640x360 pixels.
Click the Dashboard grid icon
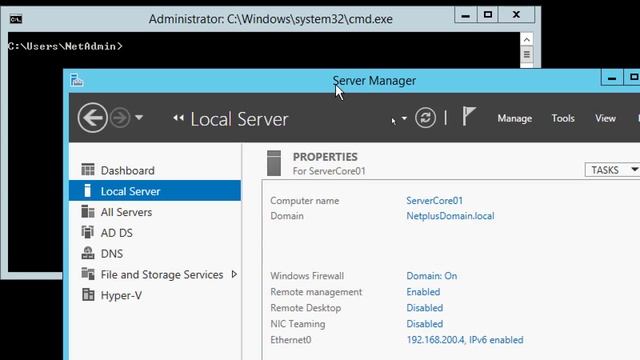(x=88, y=169)
